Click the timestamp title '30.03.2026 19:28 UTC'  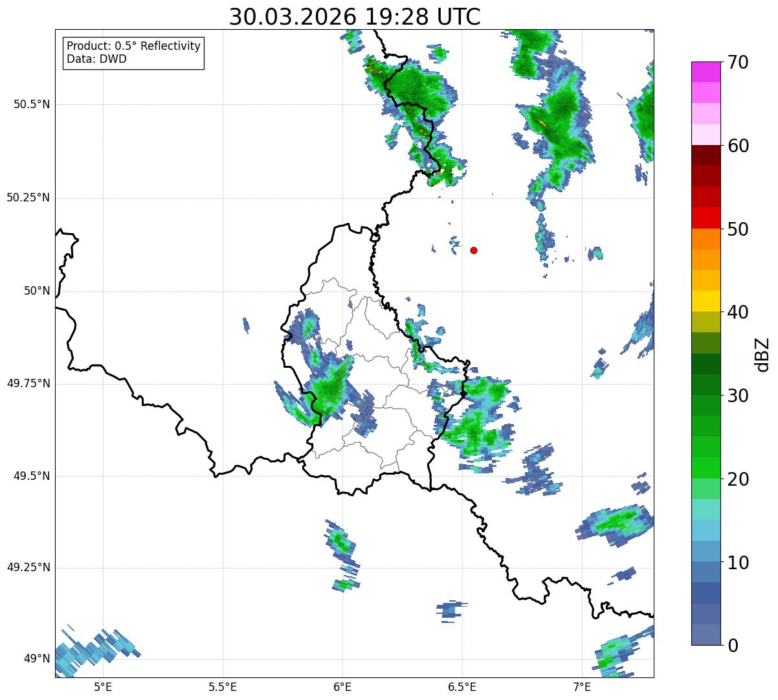pyautogui.click(x=355, y=17)
